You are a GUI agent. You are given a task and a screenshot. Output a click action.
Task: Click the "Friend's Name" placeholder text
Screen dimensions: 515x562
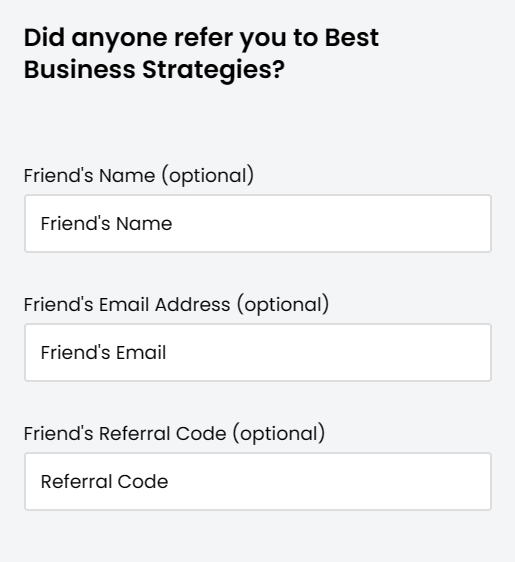click(106, 224)
